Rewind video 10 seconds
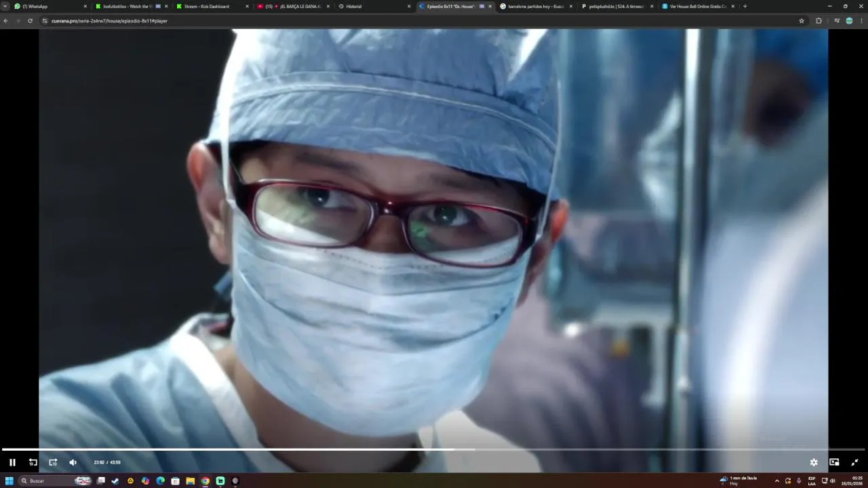Viewport: 868px width, 488px height. click(x=33, y=462)
